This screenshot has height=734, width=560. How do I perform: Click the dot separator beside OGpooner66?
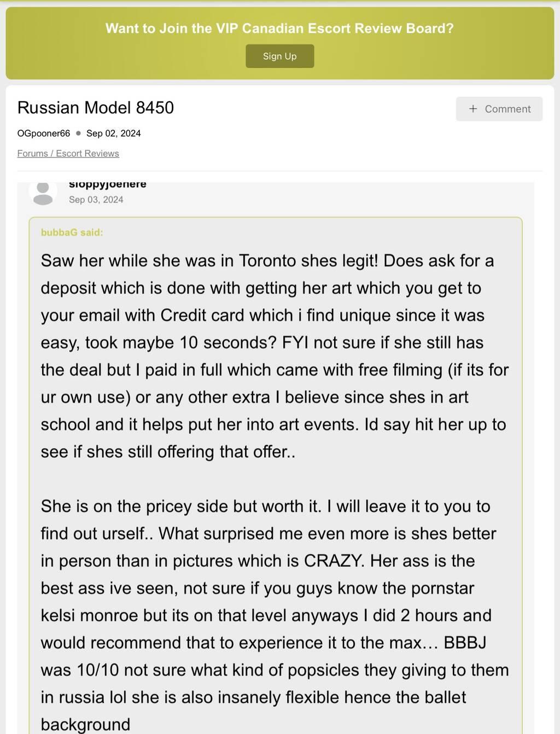tap(78, 133)
